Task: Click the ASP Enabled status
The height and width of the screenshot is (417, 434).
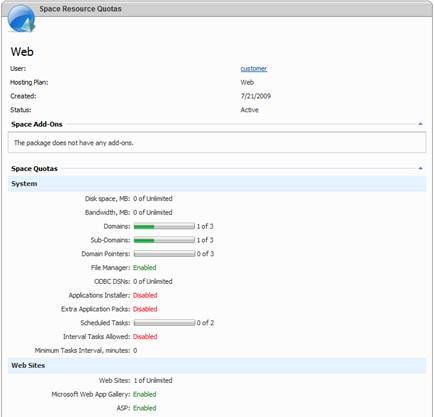Action: (x=145, y=408)
